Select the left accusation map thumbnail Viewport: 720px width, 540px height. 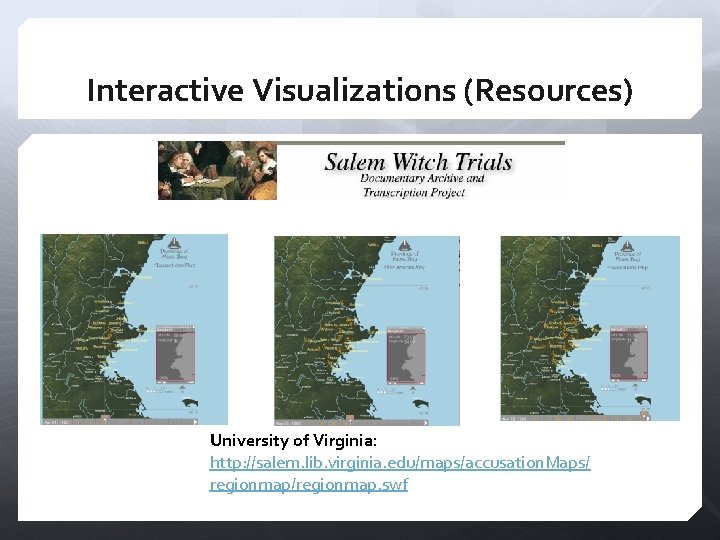pos(134,329)
